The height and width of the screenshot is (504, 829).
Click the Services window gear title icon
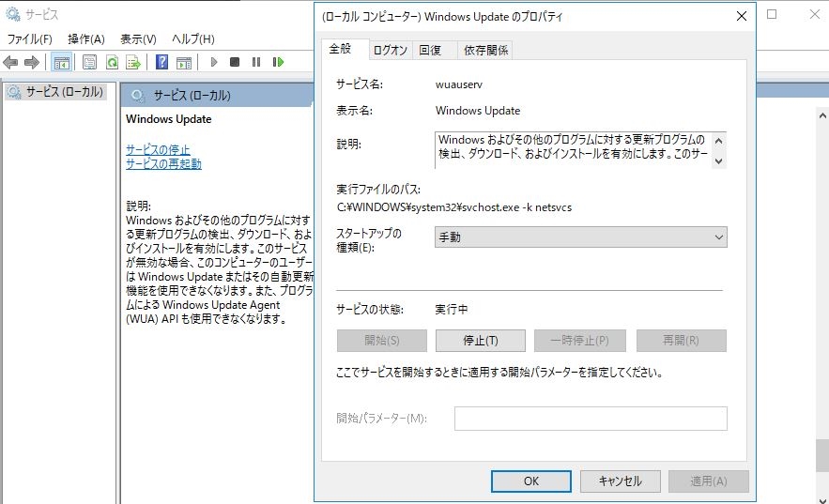click(x=13, y=14)
